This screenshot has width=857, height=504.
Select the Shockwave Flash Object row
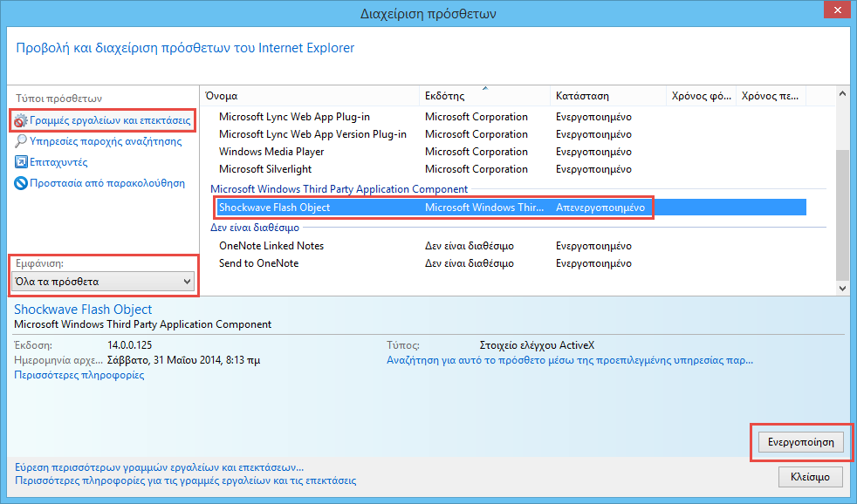point(274,208)
